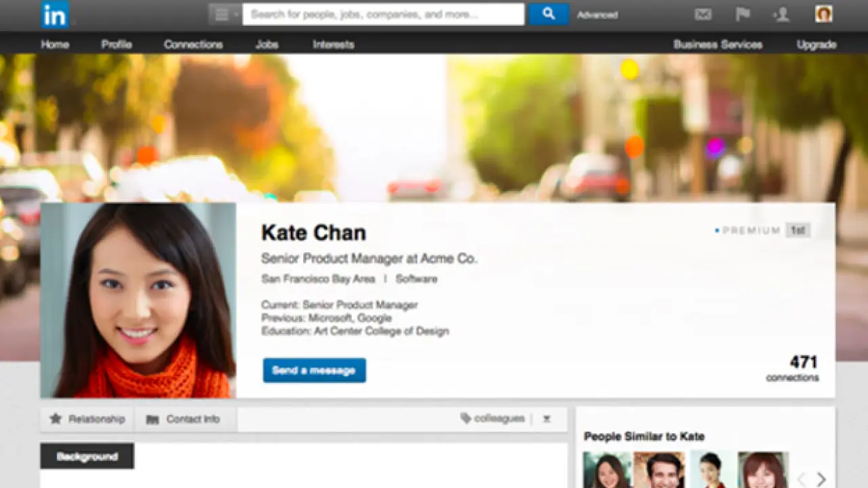
Task: Open the Business Services menu
Action: [x=717, y=44]
